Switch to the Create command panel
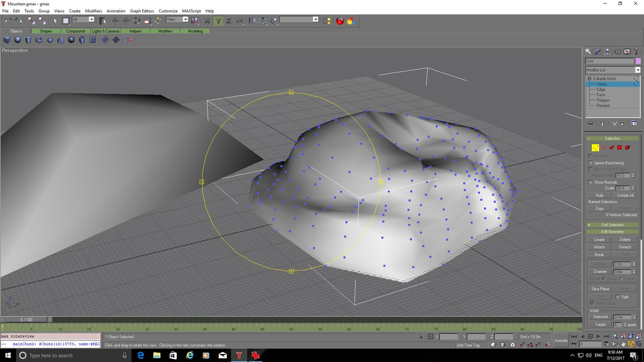644x362 pixels. pyautogui.click(x=588, y=51)
